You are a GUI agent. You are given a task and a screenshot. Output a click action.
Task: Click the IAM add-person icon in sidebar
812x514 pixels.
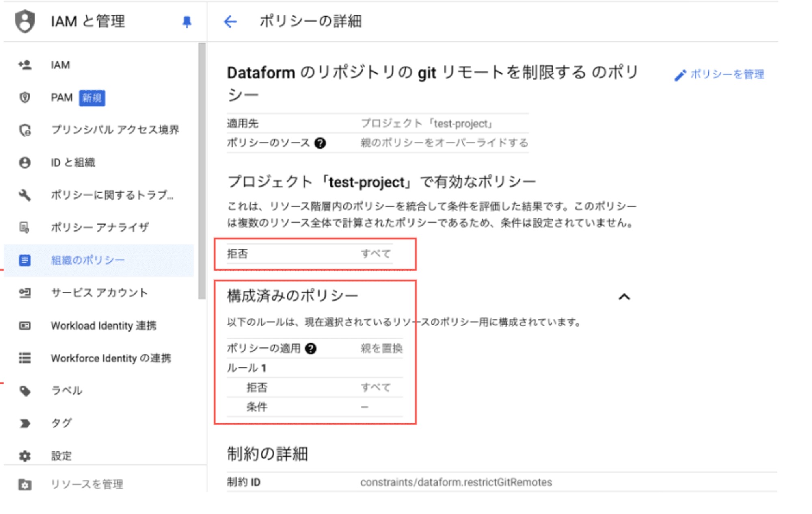click(x=25, y=65)
